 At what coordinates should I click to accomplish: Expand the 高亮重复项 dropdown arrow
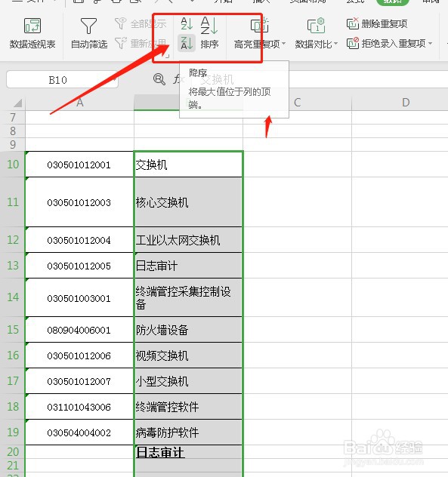tap(284, 44)
